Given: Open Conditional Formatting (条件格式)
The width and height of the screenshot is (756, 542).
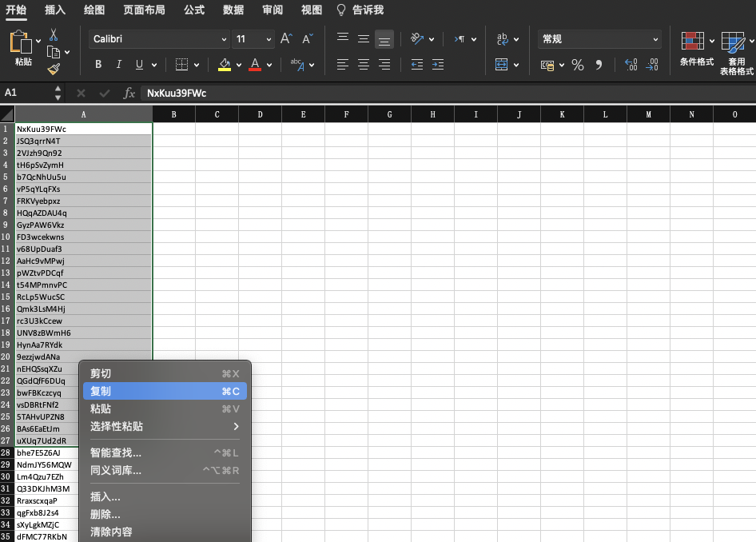Looking at the screenshot, I should pyautogui.click(x=696, y=48).
